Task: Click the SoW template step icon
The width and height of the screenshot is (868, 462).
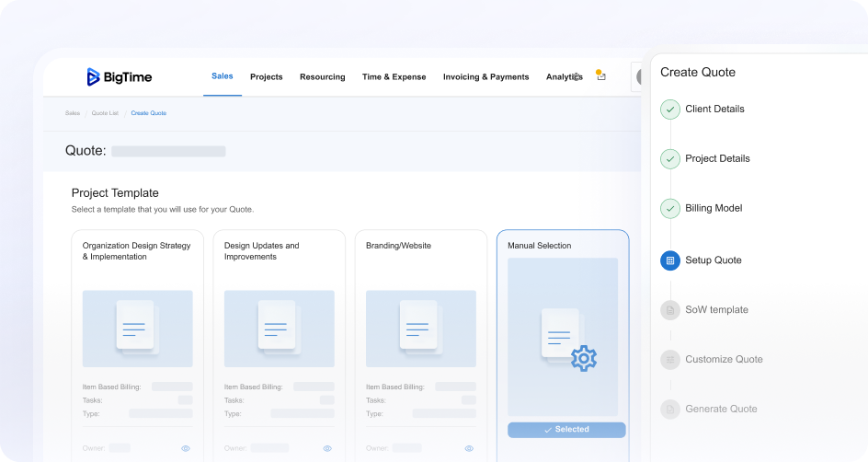Action: pos(670,310)
